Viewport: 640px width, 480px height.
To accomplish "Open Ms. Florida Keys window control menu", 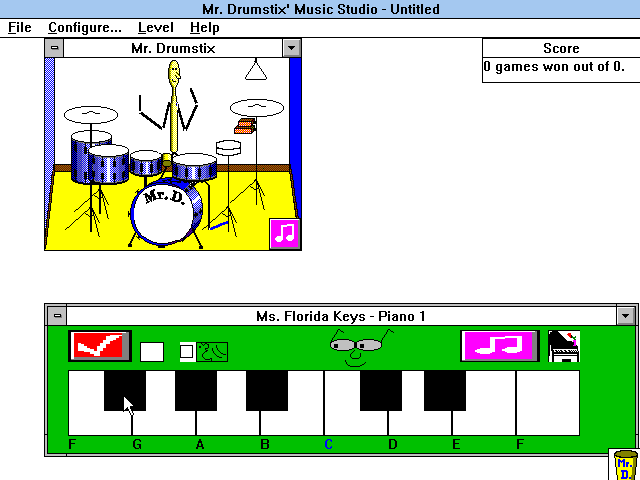I will [x=57, y=316].
